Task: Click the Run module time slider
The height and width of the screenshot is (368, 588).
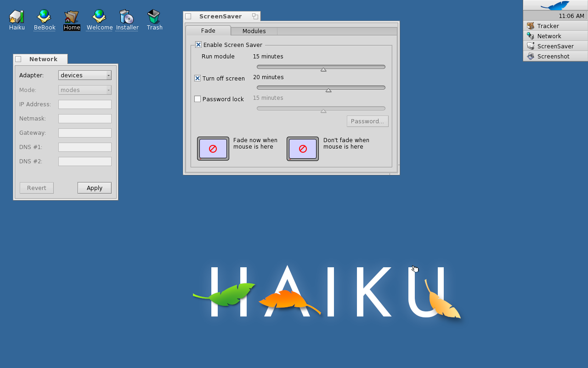Action: tap(321, 67)
